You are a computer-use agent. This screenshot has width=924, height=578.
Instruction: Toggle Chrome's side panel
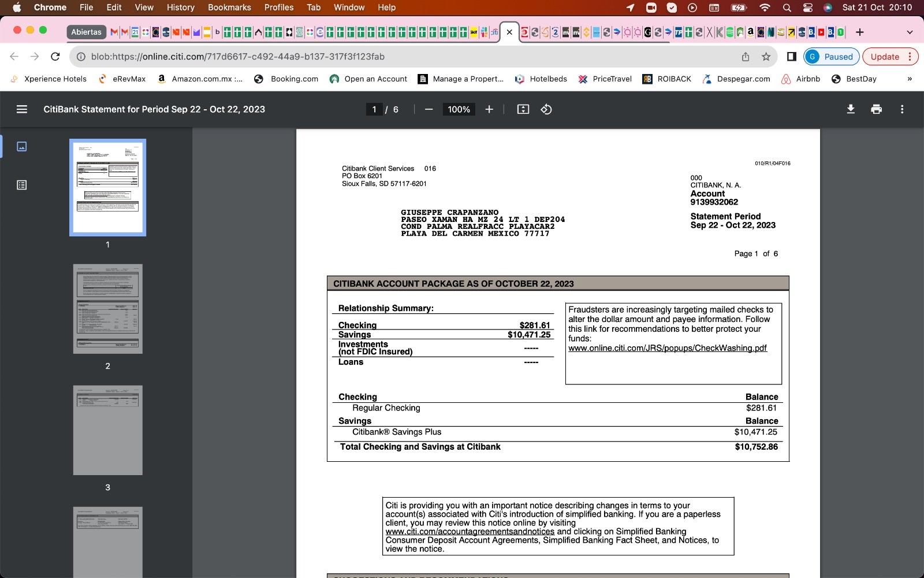[x=792, y=57]
